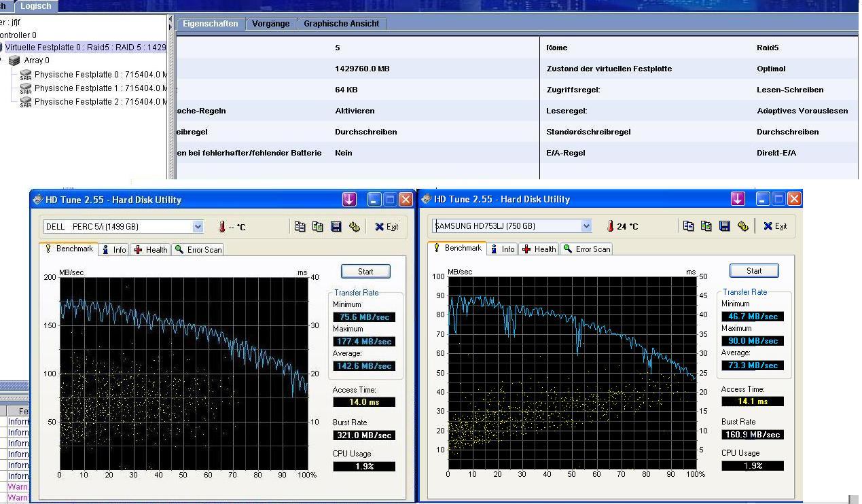The height and width of the screenshot is (504, 862).
Task: Select Physische Festplatte 2 in the tree
Action: (x=101, y=102)
